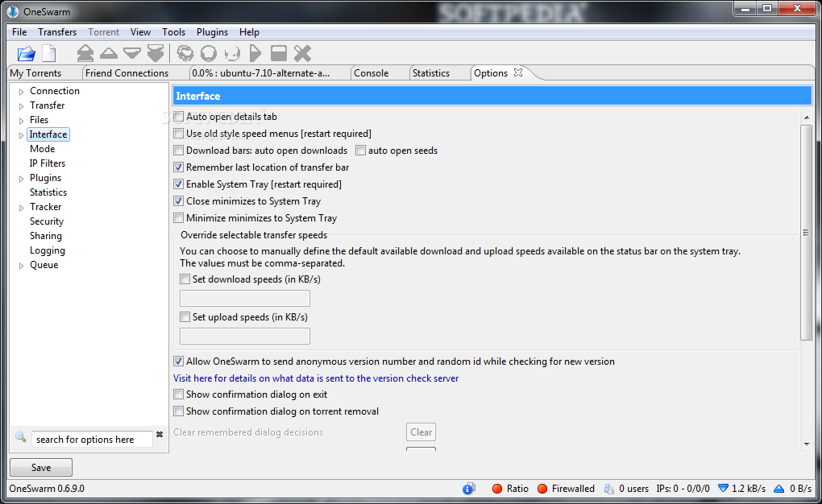Click the download speed down-arrow icon
The width and height of the screenshot is (822, 504).
coord(723,488)
